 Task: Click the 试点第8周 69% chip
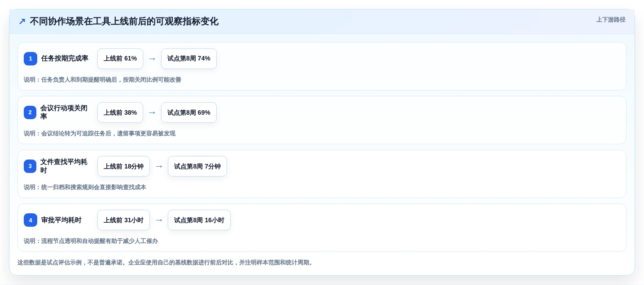pos(189,112)
